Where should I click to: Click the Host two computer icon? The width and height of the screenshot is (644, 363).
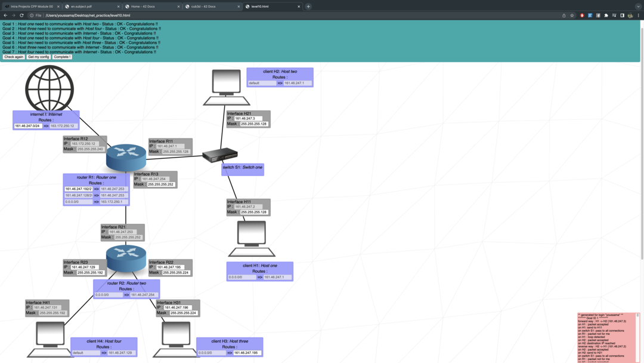coord(227,87)
